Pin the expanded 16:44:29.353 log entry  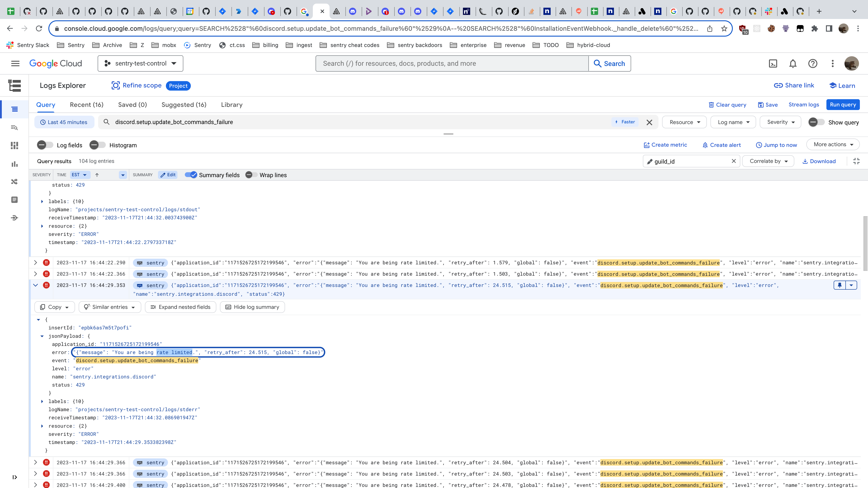pos(839,285)
